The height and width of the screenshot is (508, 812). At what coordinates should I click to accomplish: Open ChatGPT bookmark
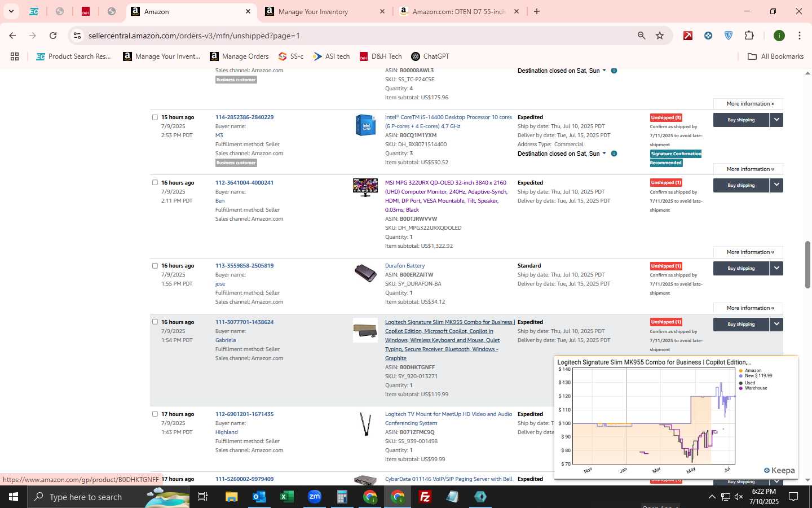pyautogui.click(x=430, y=56)
